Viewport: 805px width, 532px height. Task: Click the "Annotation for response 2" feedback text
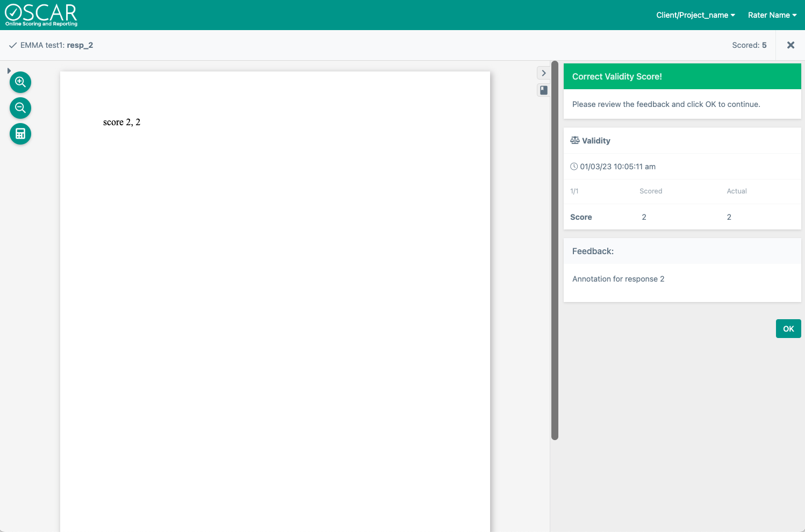pos(618,279)
